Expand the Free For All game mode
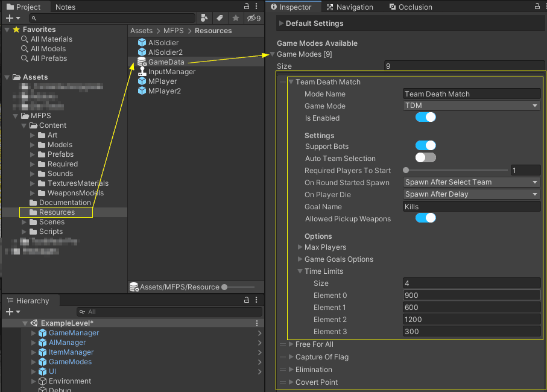Image resolution: width=547 pixels, height=392 pixels. pos(291,344)
